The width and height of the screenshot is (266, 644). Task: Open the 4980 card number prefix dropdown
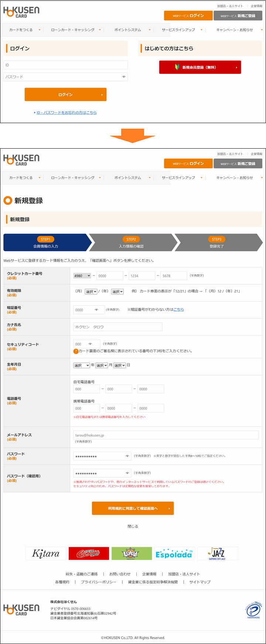[x=82, y=276]
